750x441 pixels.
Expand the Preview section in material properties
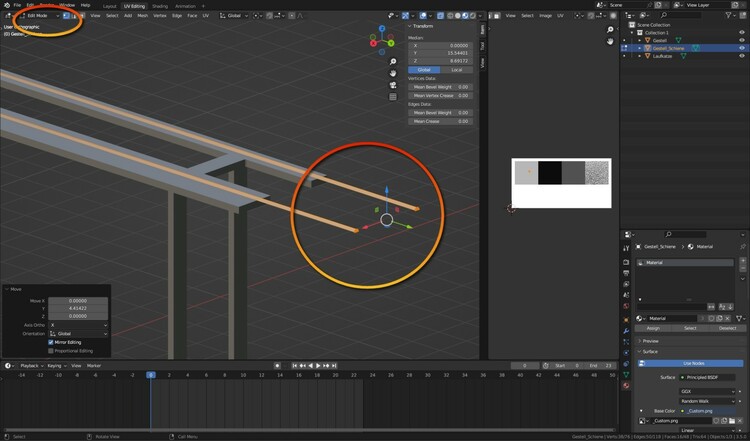tap(651, 341)
